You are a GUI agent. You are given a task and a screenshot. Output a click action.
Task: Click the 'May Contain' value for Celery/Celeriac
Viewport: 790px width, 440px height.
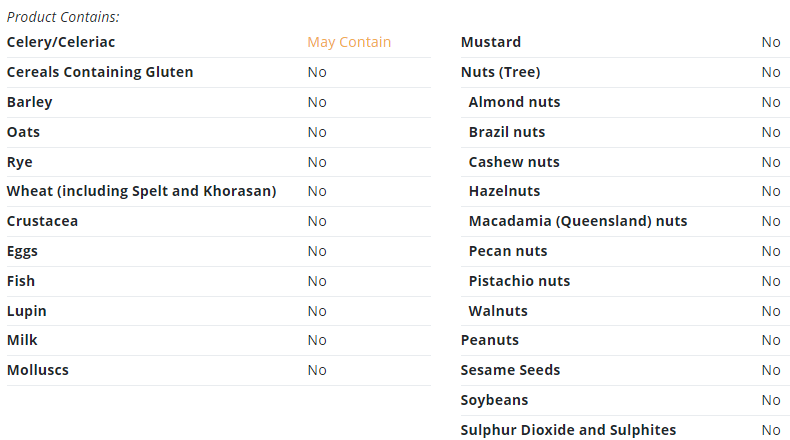(x=349, y=42)
